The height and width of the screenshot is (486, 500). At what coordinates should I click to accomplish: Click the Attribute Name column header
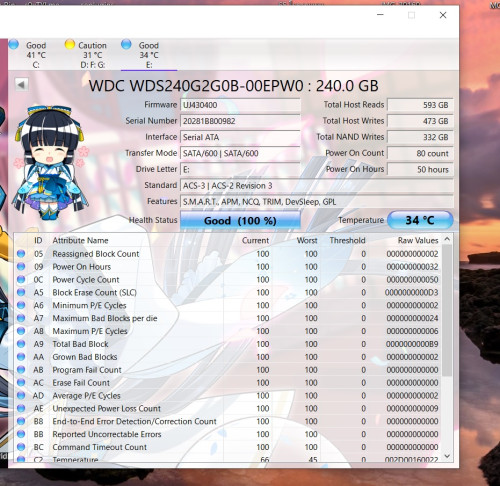[80, 240]
